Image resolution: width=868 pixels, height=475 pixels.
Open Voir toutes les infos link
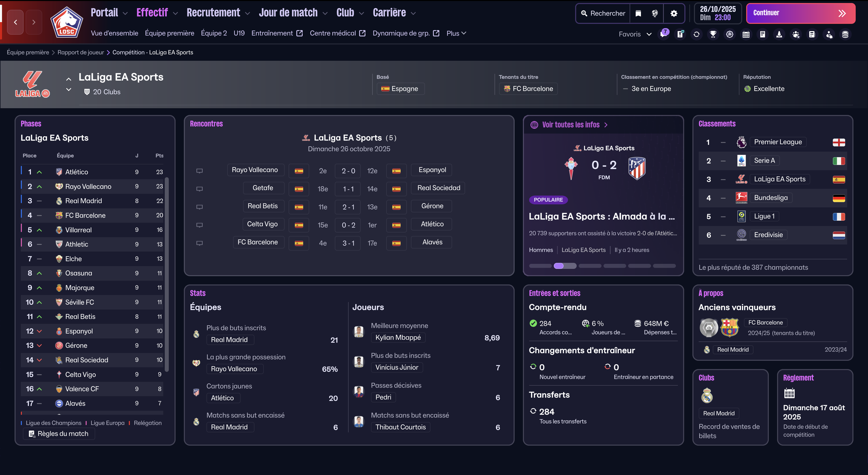click(571, 125)
